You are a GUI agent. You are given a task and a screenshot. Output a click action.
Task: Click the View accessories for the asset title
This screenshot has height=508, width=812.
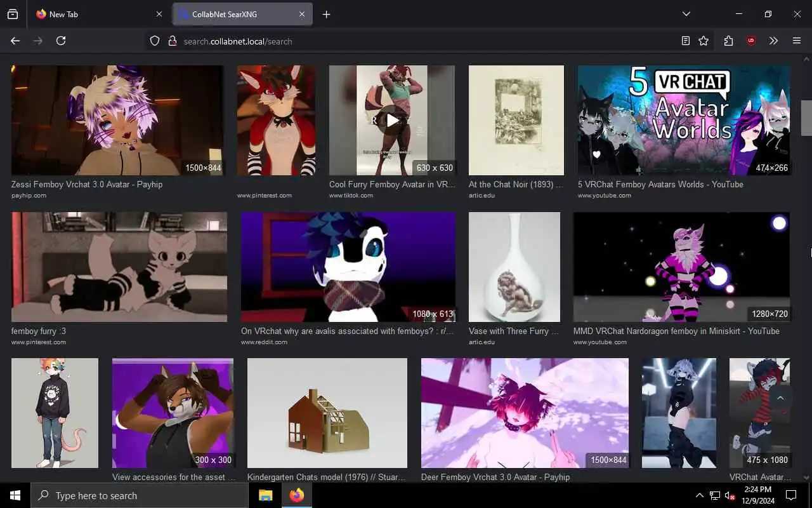pyautogui.click(x=174, y=477)
